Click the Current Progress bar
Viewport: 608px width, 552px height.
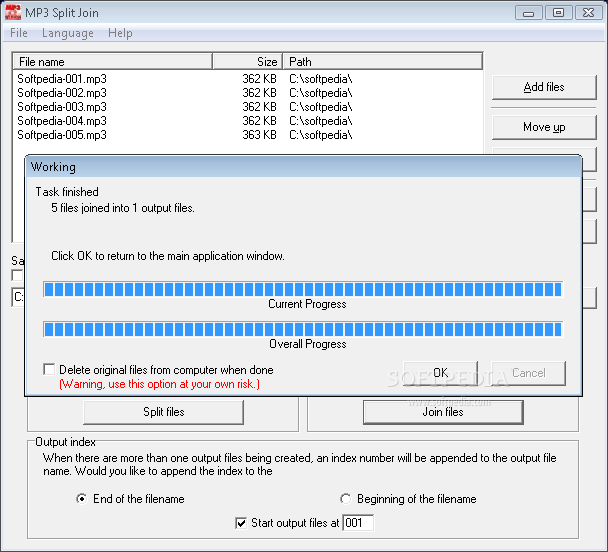coord(303,289)
